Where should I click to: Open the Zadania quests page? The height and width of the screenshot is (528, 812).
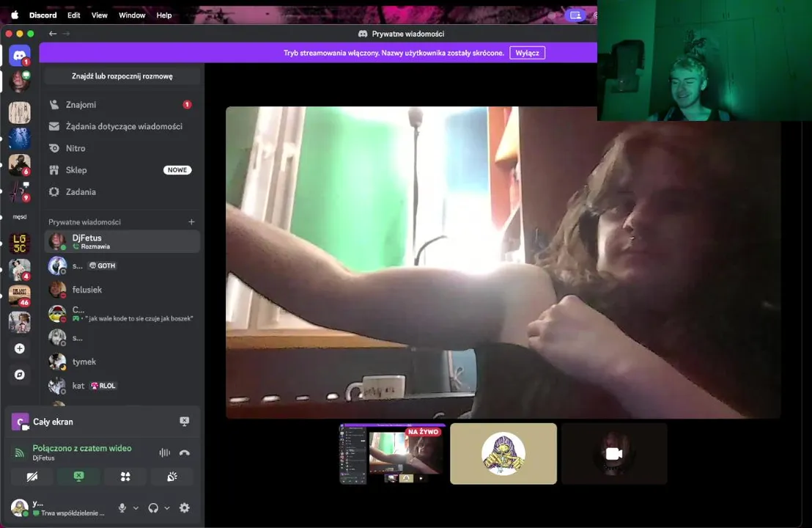coord(122,191)
